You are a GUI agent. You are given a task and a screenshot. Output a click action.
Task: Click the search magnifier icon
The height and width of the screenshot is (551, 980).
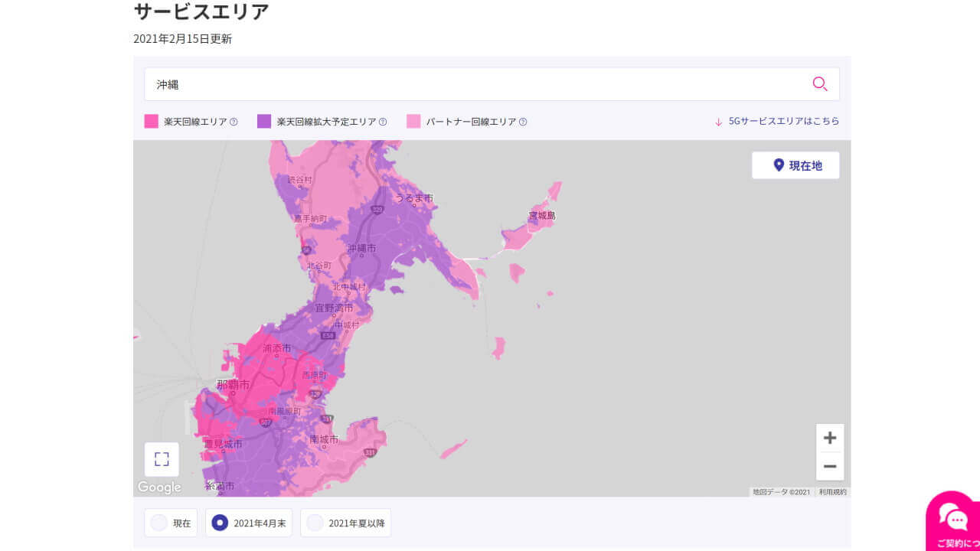[820, 84]
